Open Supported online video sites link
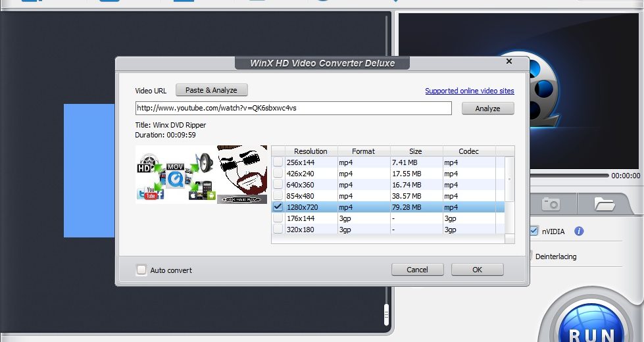The width and height of the screenshot is (644, 342). [470, 91]
